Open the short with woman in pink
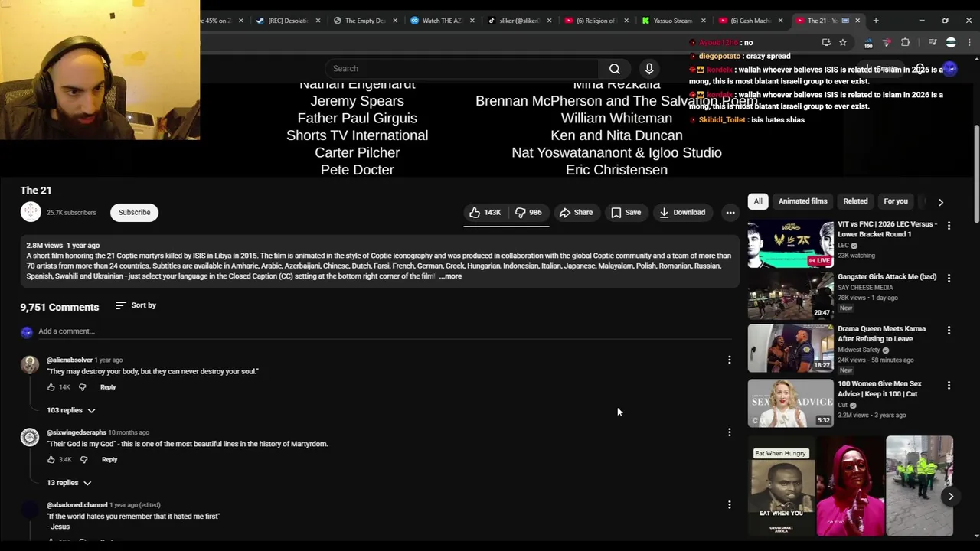 (x=851, y=486)
